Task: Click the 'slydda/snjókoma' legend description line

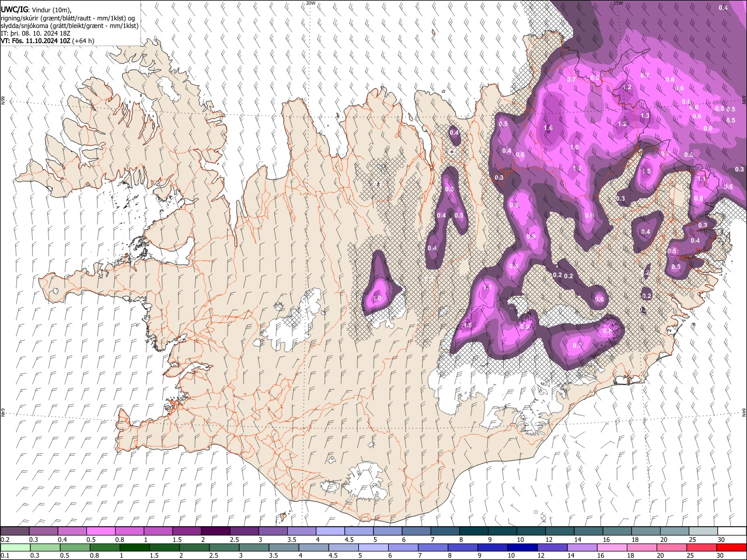Action: click(x=69, y=26)
